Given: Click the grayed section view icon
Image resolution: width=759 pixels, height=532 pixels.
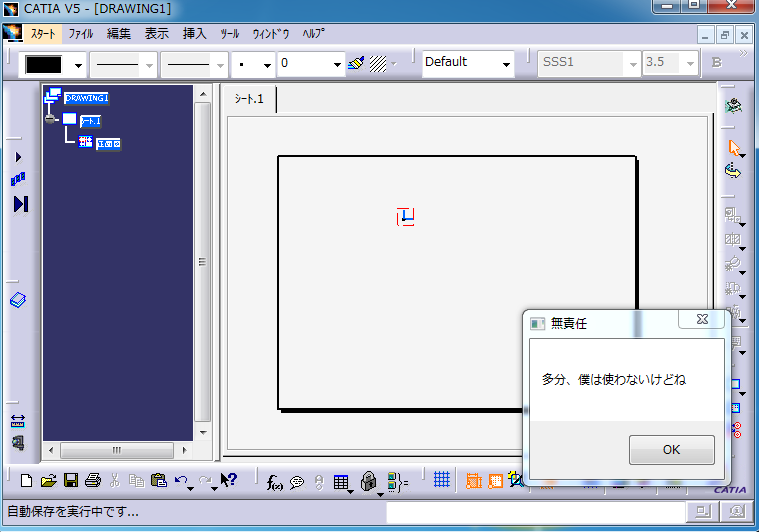Looking at the screenshot, I should 732,239.
